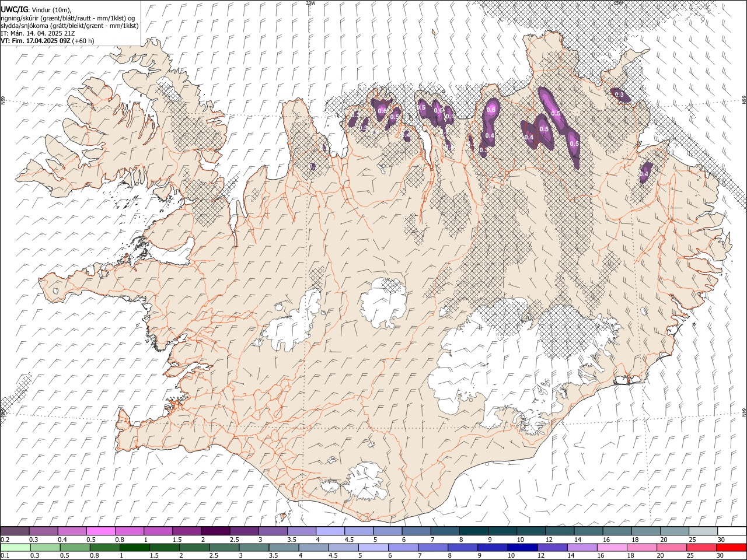
Task: Click the bright red swatch after 30 in bottom row
Action: pyautogui.click(x=731, y=548)
